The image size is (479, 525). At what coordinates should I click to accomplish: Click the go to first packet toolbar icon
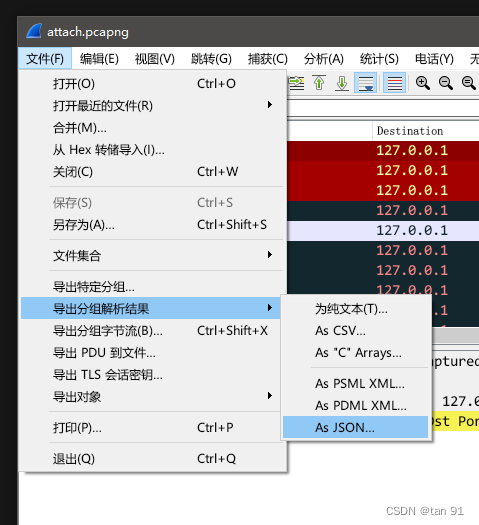(319, 83)
